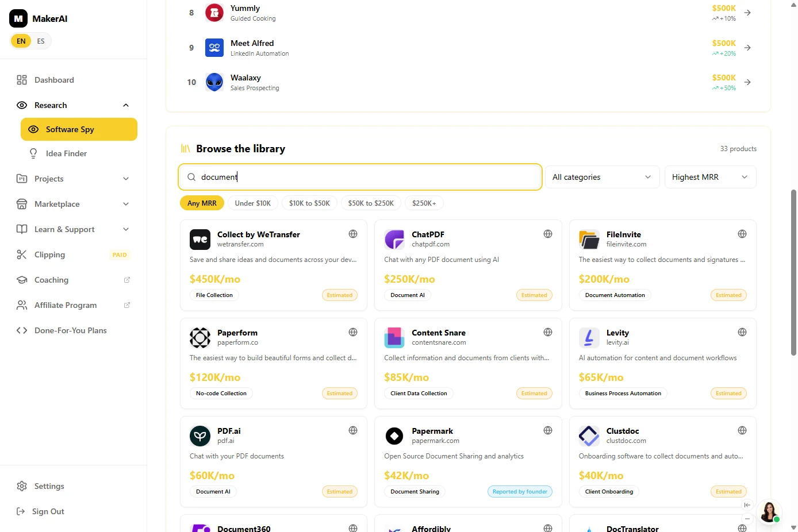Open Done-For-You Plans
This screenshot has width=798, height=532.
[x=74, y=330]
